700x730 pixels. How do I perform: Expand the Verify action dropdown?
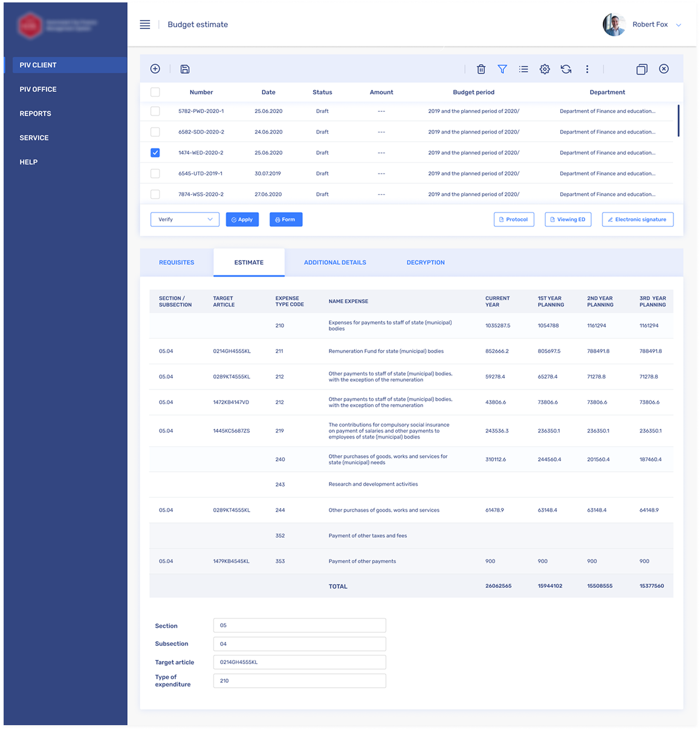(185, 220)
